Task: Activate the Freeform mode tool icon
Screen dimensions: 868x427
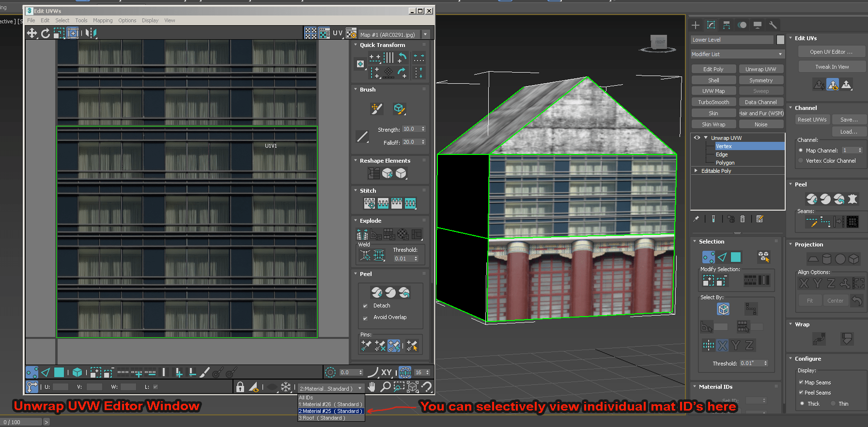Action: pyautogui.click(x=73, y=33)
